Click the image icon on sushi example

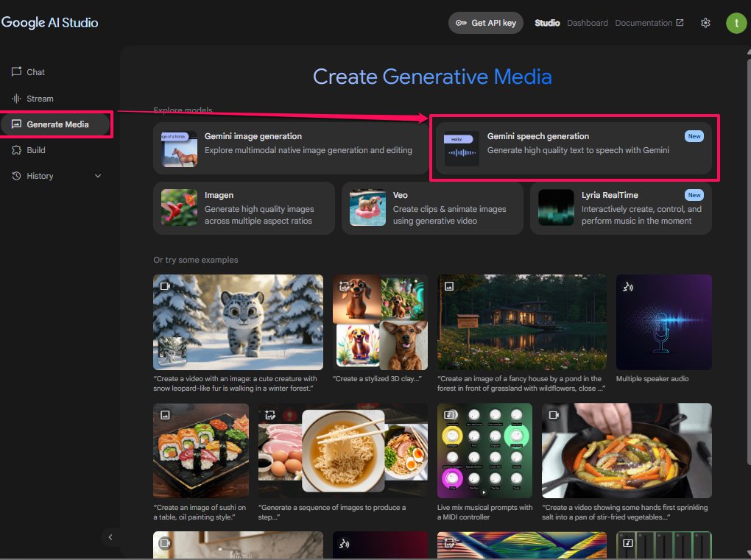tap(165, 415)
